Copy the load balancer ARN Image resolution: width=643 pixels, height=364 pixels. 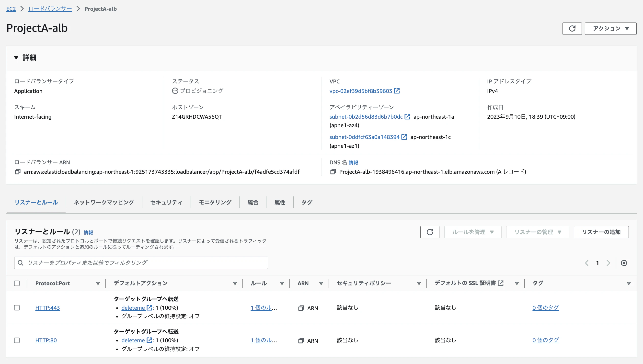(x=18, y=172)
